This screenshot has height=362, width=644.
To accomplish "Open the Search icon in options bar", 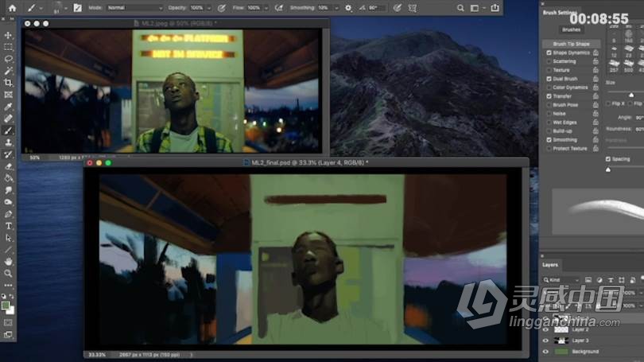I will [460, 8].
